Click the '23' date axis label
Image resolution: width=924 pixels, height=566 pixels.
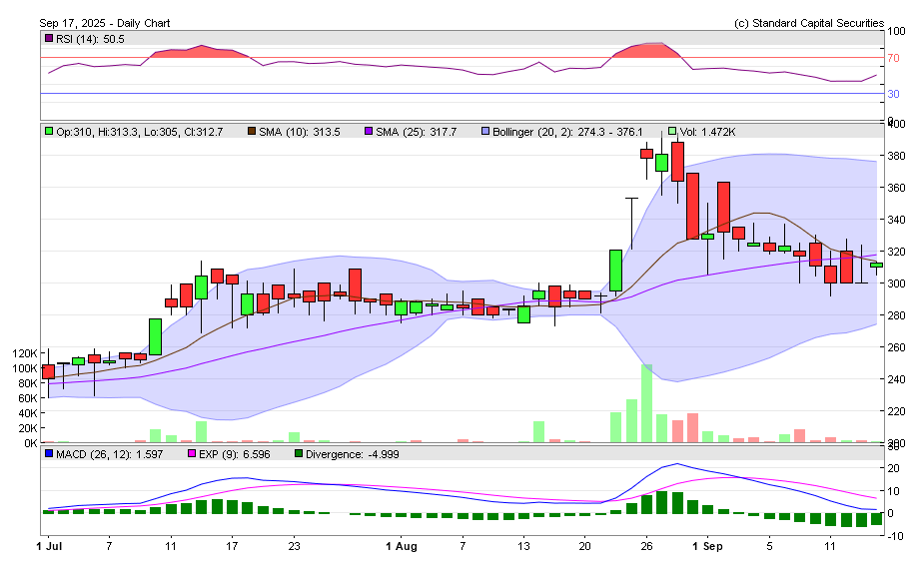tap(294, 546)
